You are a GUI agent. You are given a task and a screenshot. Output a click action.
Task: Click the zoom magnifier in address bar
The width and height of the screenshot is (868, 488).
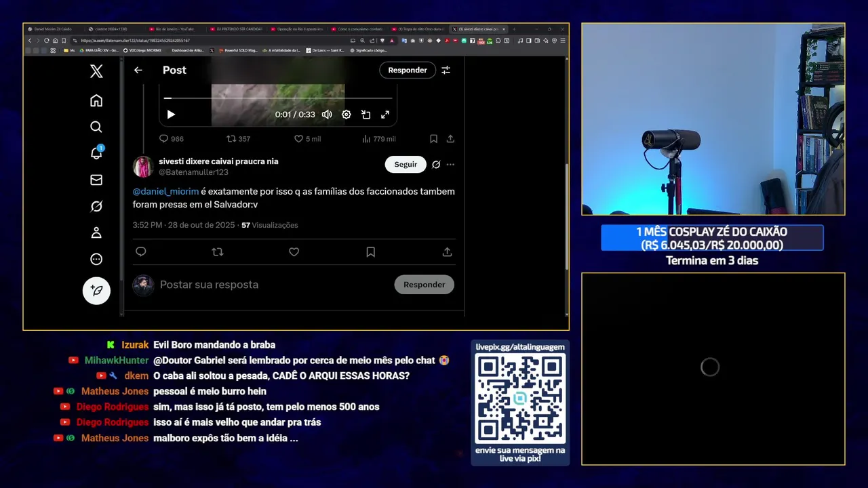click(362, 41)
